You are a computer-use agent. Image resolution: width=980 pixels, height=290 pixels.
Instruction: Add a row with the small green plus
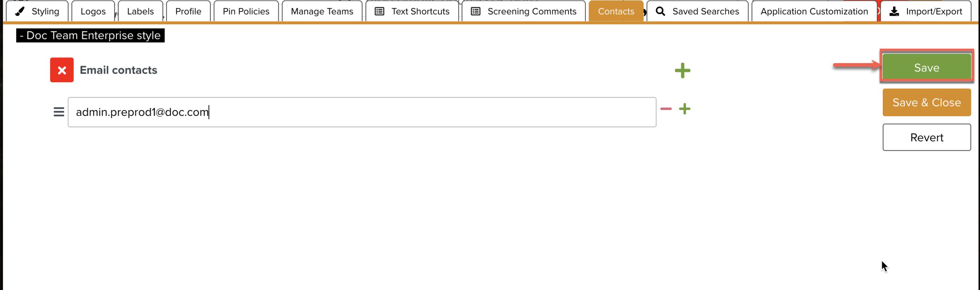(684, 109)
